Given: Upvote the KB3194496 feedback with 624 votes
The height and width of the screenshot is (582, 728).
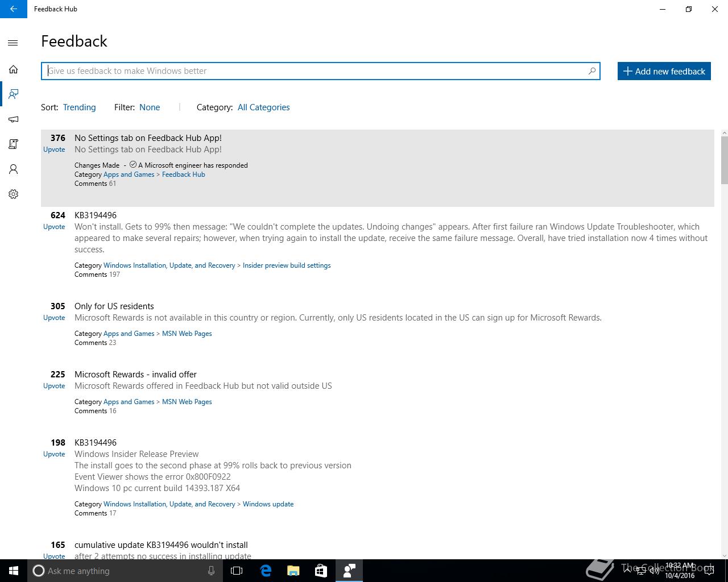Looking at the screenshot, I should click(x=54, y=227).
